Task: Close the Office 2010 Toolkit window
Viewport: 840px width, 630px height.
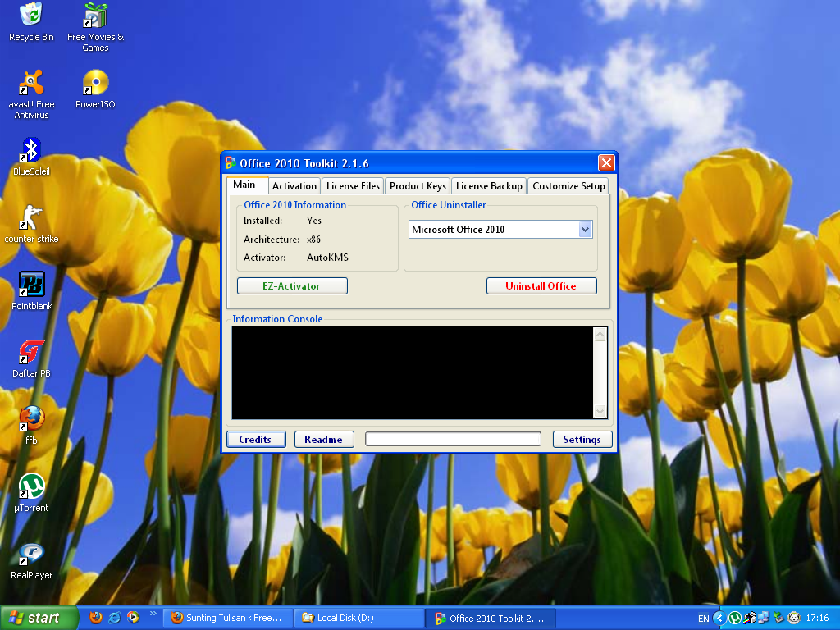Action: pyautogui.click(x=606, y=163)
